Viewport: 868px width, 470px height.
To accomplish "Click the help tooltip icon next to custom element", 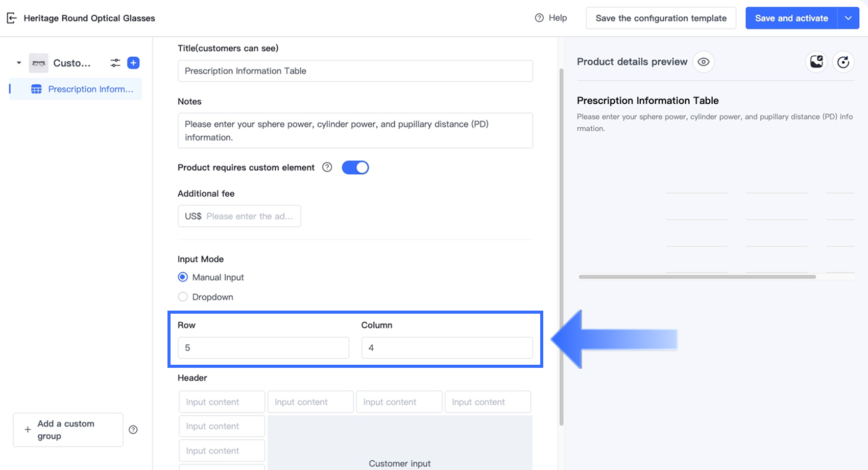I will click(x=327, y=167).
